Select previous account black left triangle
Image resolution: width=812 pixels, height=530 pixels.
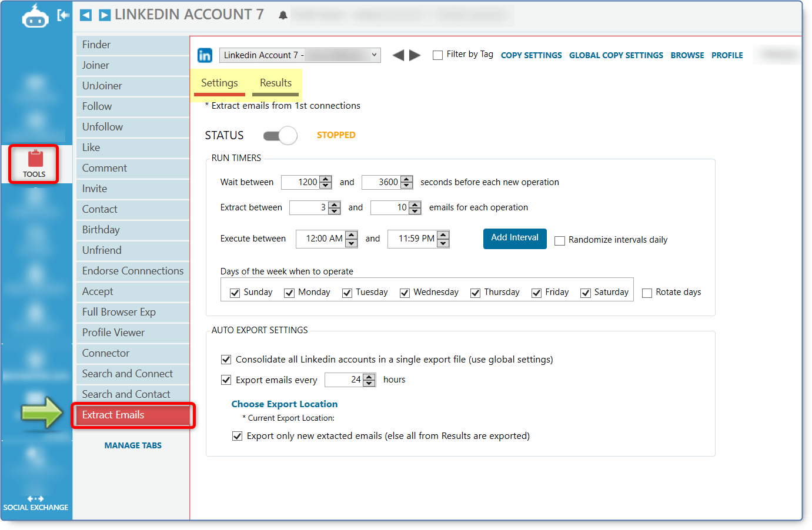(398, 55)
